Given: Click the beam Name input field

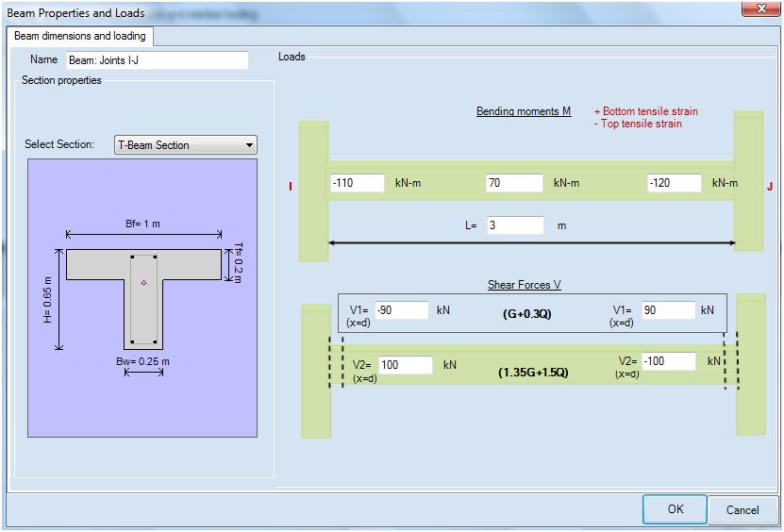Looking at the screenshot, I should 157,60.
